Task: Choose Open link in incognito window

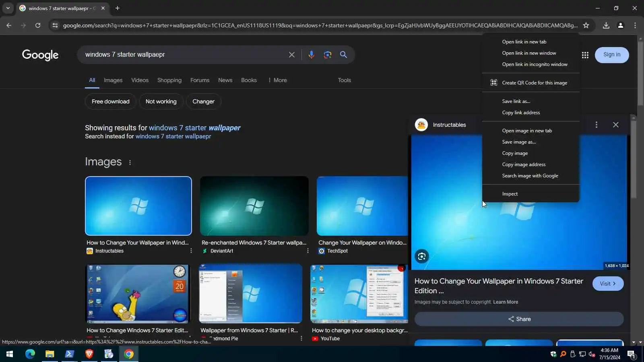Action: [531, 64]
